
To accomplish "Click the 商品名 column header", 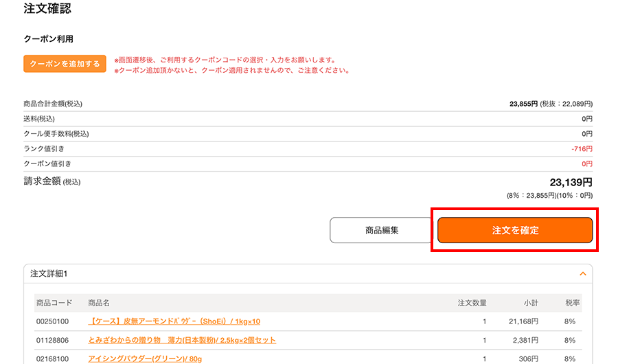I will click(99, 303).
